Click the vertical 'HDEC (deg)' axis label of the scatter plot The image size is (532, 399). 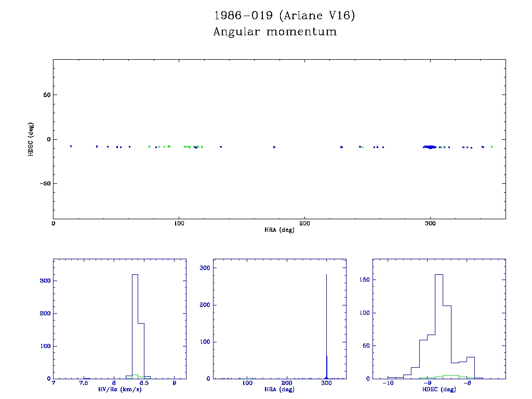[31, 139]
